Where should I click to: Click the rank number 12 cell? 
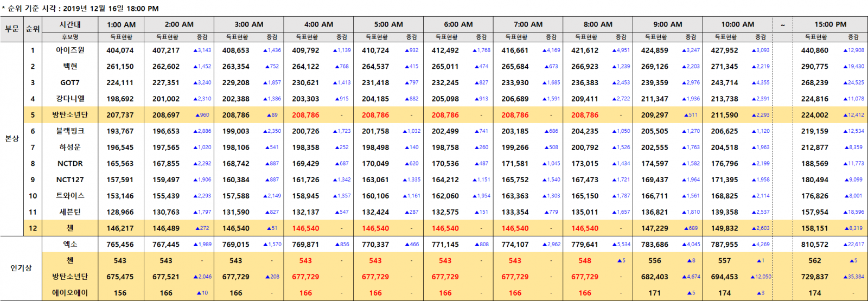tap(33, 228)
